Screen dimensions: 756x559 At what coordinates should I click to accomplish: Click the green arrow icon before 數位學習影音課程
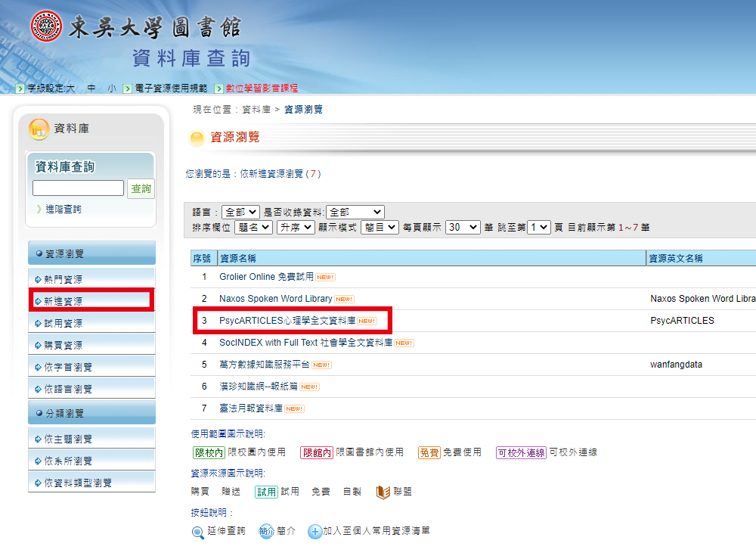click(219, 89)
